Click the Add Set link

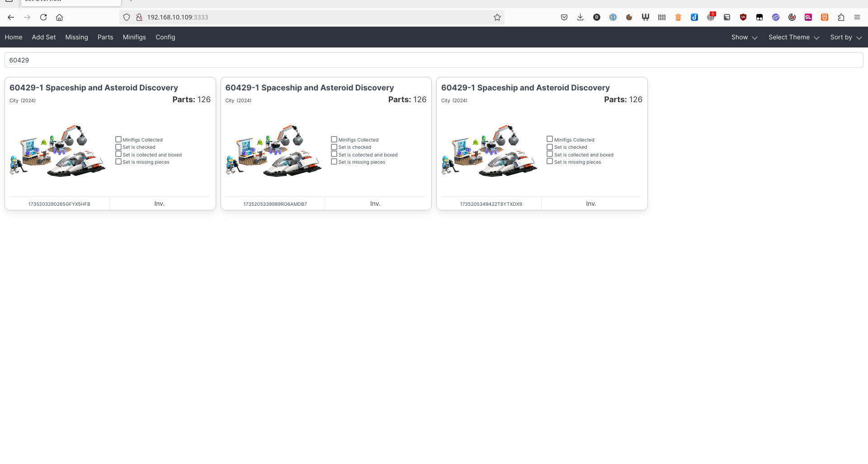pos(44,37)
